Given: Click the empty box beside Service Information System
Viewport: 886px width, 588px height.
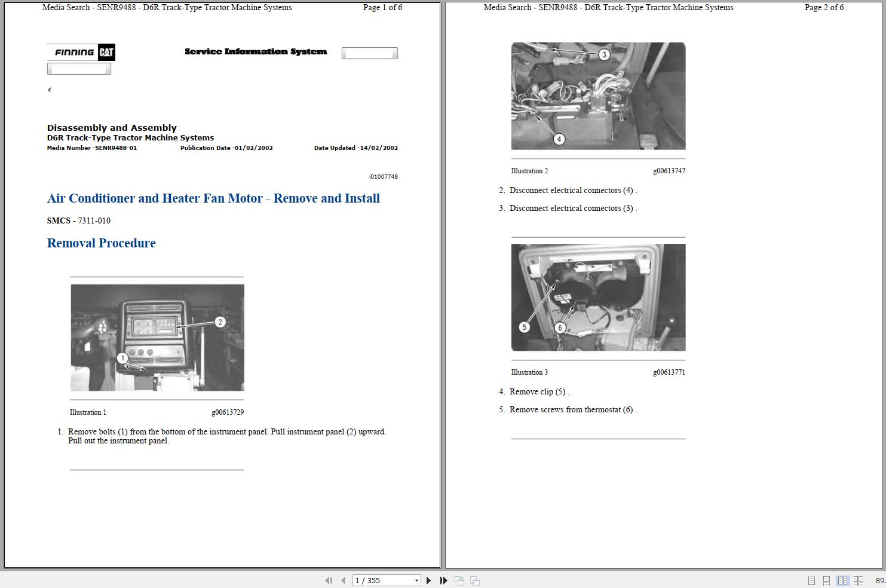Looking at the screenshot, I should click(370, 53).
